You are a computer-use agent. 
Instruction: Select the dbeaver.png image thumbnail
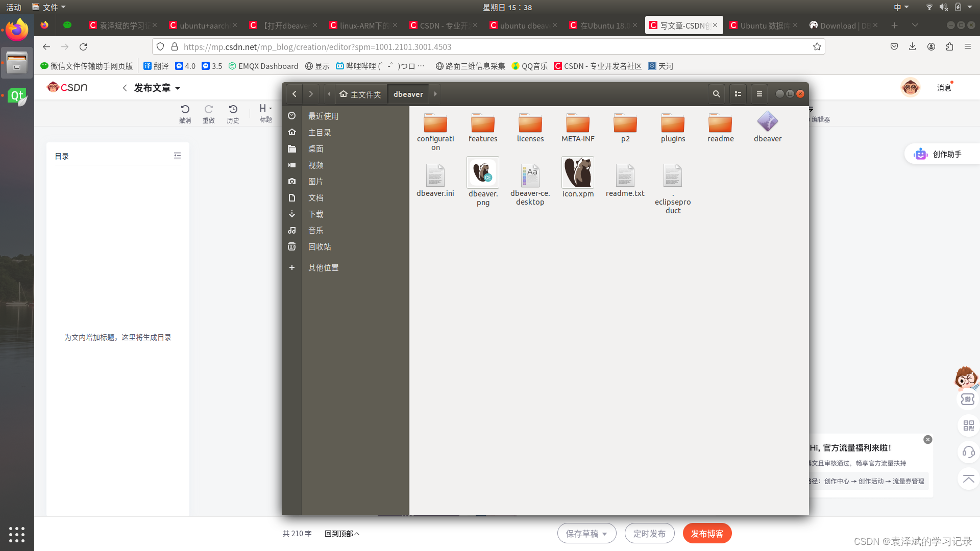(x=482, y=172)
